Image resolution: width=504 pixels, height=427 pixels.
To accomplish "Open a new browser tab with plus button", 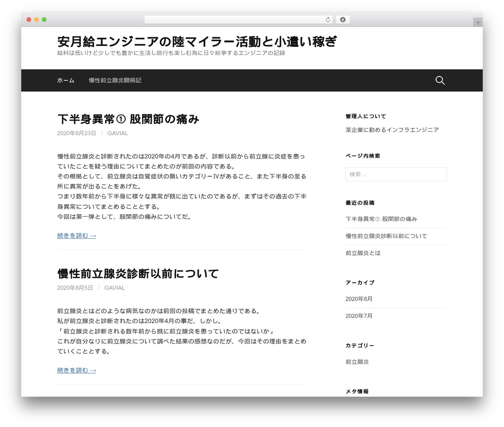I will pyautogui.click(x=478, y=22).
